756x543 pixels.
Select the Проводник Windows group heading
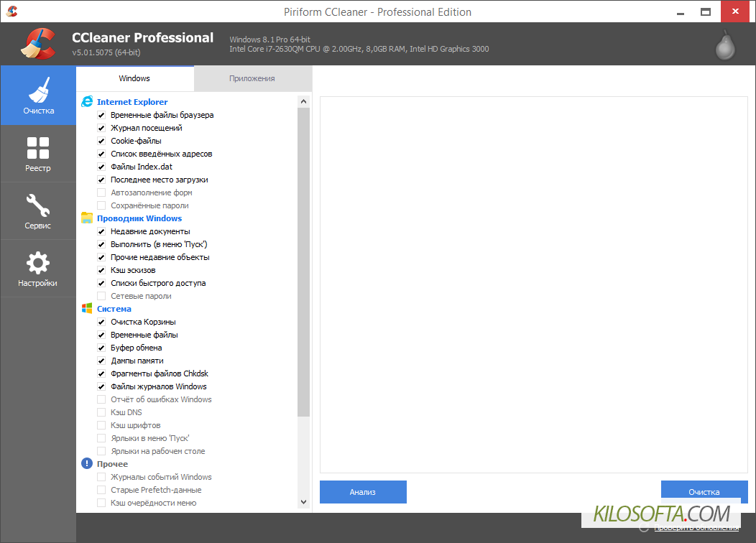point(139,218)
